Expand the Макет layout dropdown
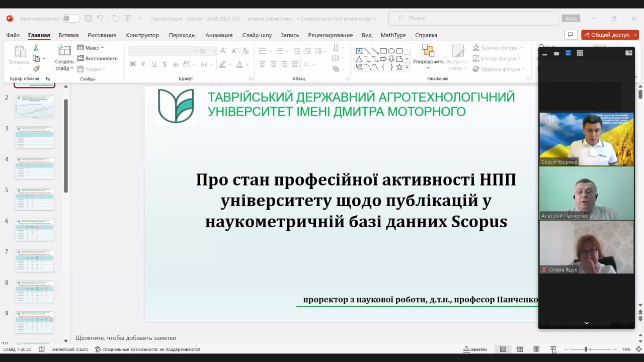This screenshot has width=644, height=362. (91, 48)
